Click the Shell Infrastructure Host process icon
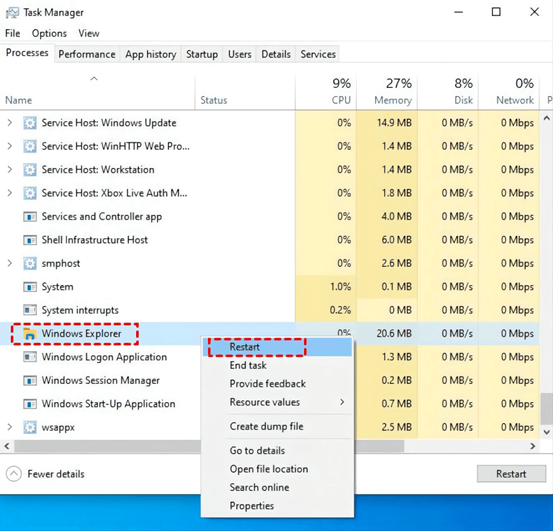This screenshot has width=553, height=531. (30, 240)
